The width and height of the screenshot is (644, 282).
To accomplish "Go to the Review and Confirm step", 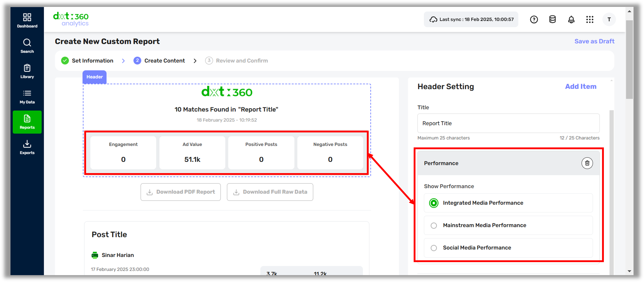I will click(x=242, y=61).
